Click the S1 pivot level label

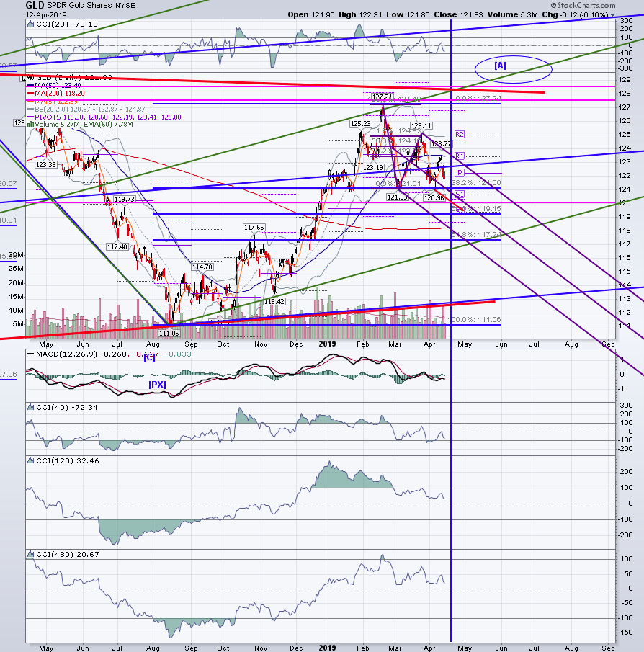[460, 195]
